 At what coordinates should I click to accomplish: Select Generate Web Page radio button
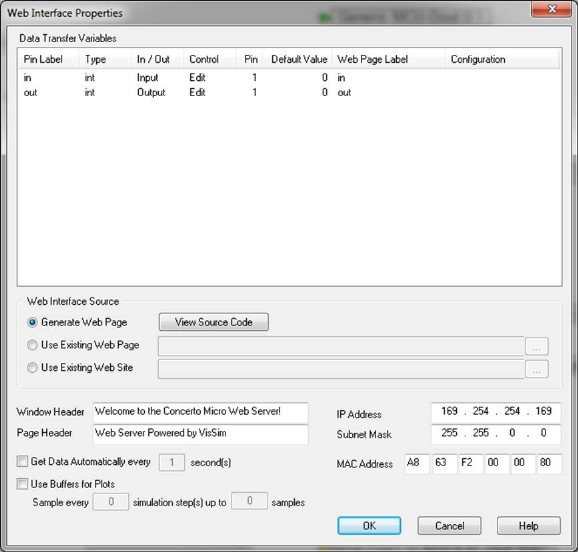click(32, 322)
